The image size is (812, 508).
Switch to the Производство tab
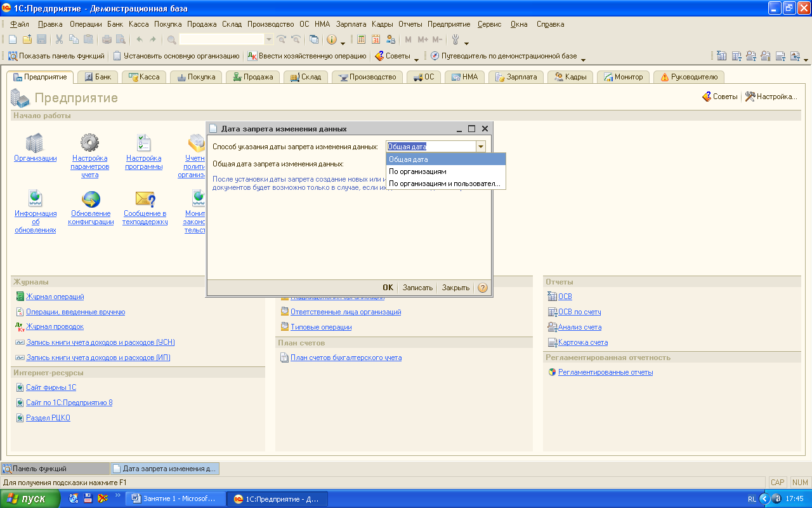[368, 77]
